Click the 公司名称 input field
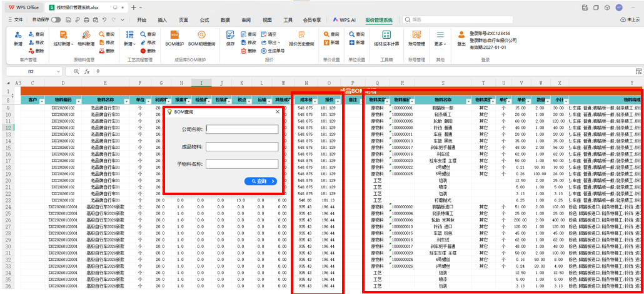Image resolution: width=644 pixels, height=294 pixels. pos(243,129)
